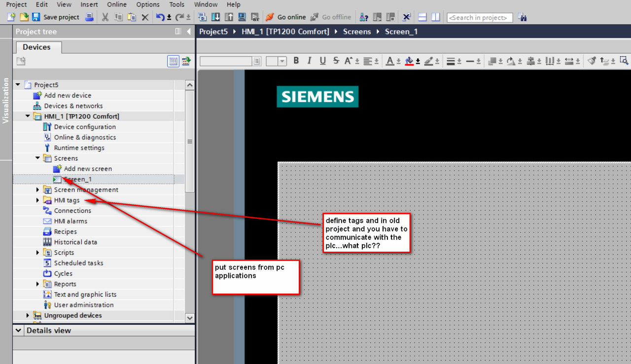
Task: Split the editor space horizontally
Action: coord(422,17)
